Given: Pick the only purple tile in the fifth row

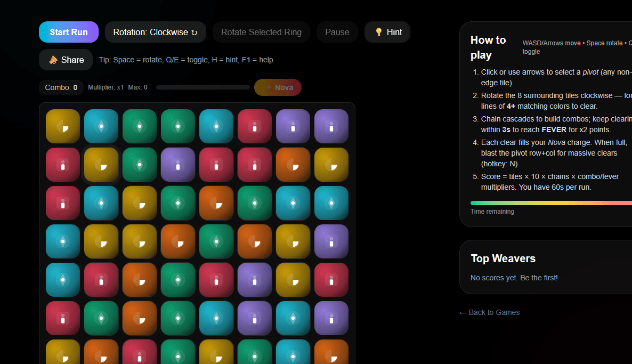Looking at the screenshot, I should pyautogui.click(x=255, y=280).
